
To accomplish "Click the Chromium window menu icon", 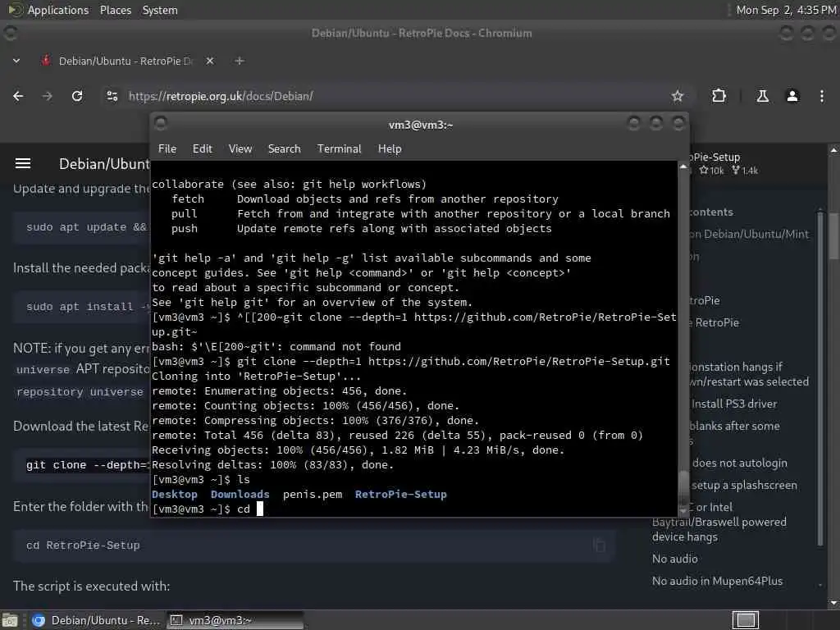I will click(10, 33).
